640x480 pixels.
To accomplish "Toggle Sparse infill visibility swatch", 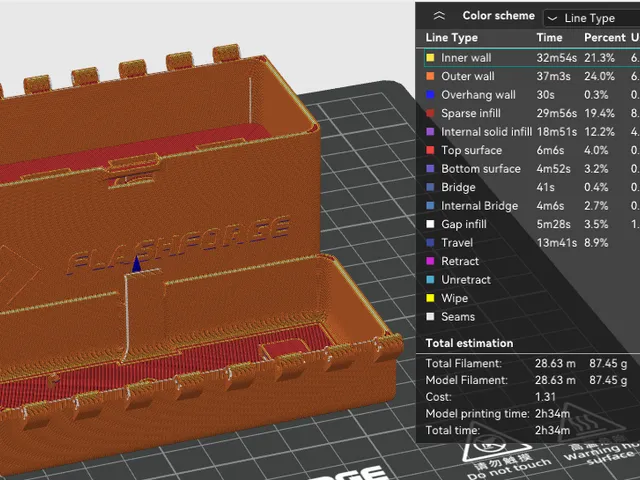I will 430,113.
